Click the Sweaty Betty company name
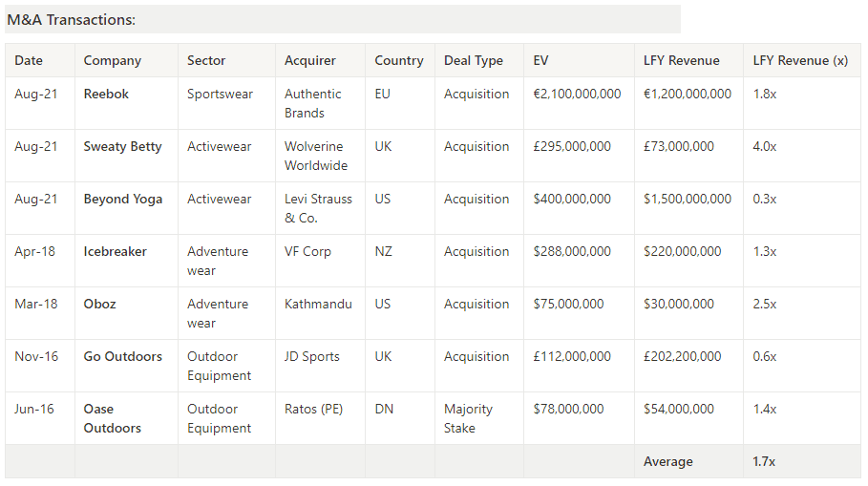The width and height of the screenshot is (868, 486). click(122, 146)
